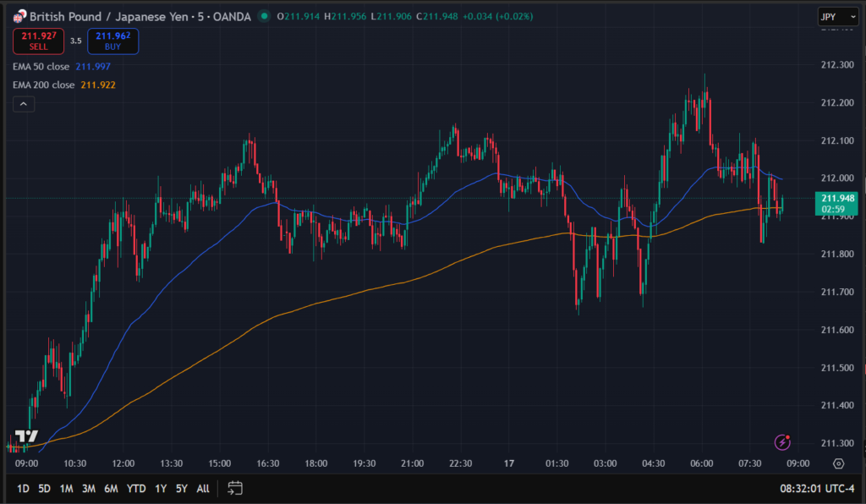This screenshot has height=504, width=866.
Task: Click the high value H211.956 in header
Action: (345, 17)
